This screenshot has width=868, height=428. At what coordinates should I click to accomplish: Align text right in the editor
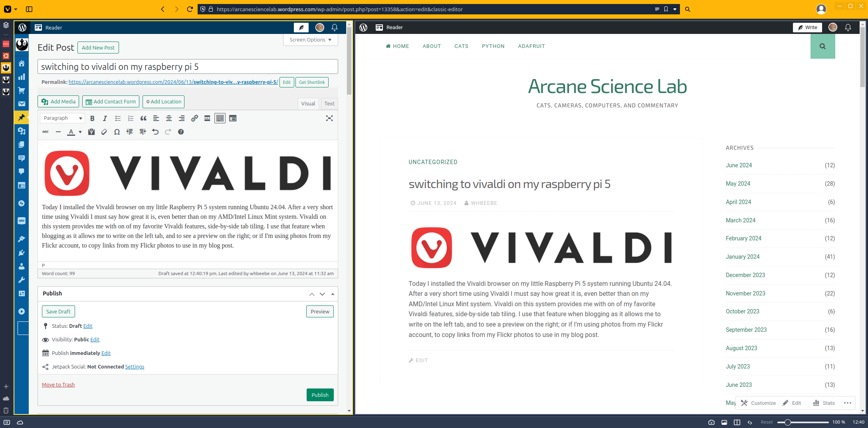pos(182,118)
